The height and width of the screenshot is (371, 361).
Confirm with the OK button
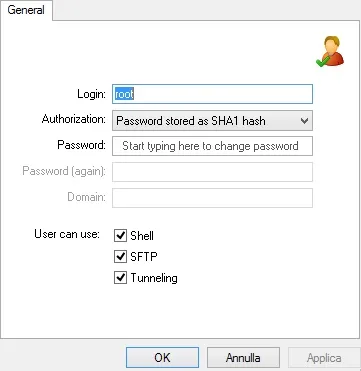(x=162, y=358)
